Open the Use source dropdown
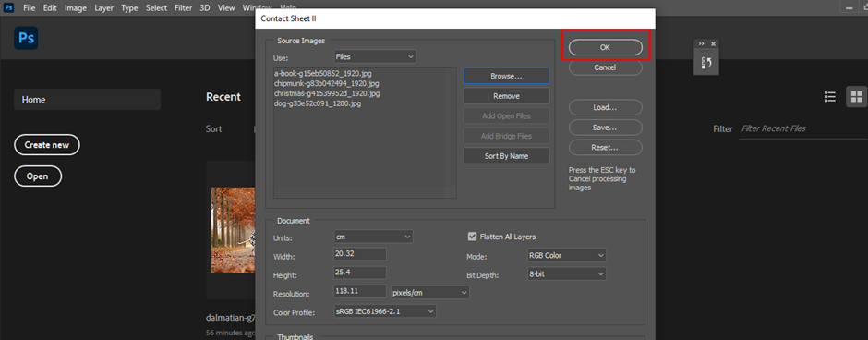 coord(375,56)
